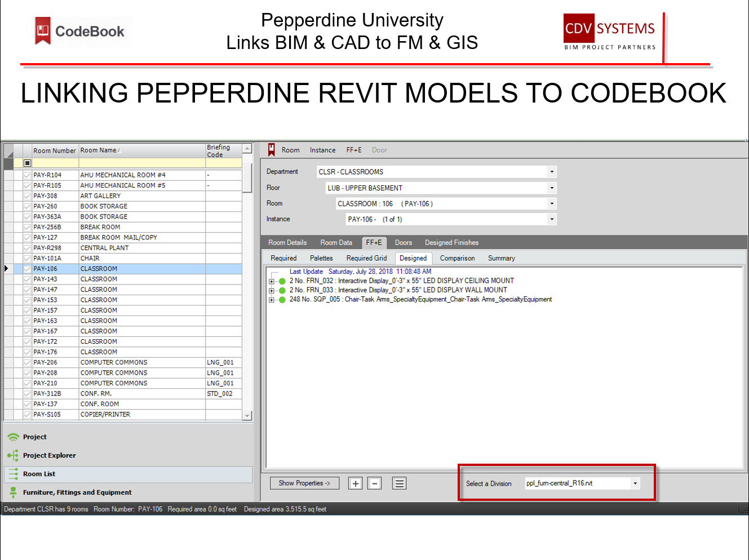
Task: Switch to the Room Data tab
Action: (336, 243)
